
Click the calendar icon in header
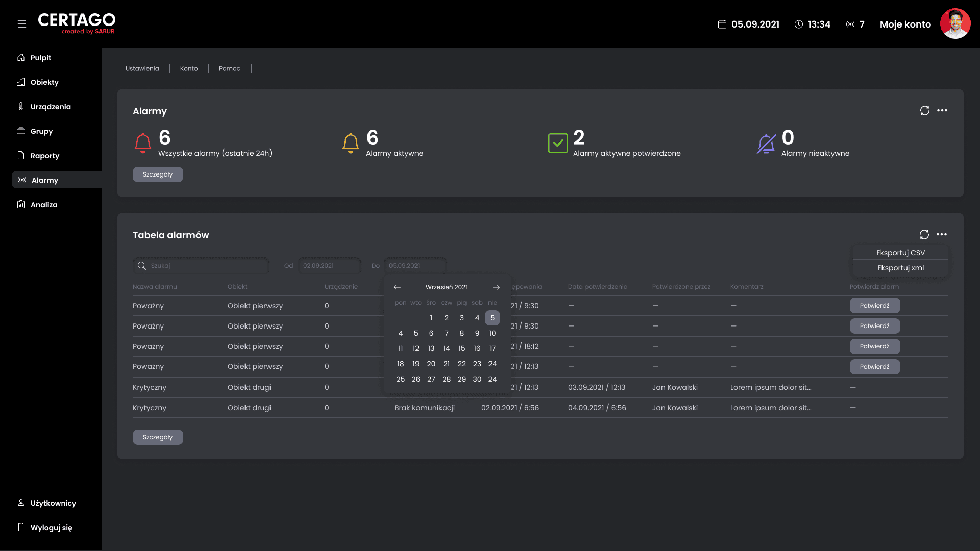coord(722,24)
